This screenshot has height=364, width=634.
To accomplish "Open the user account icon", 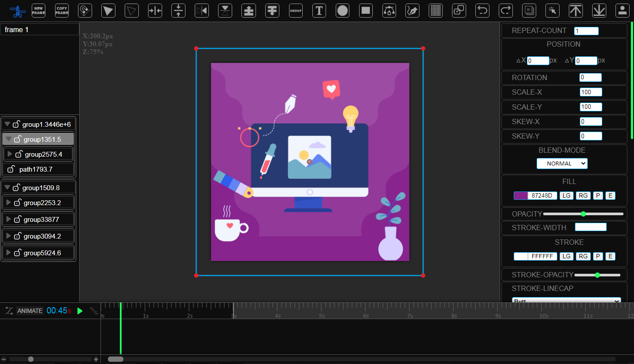I will 623,11.
